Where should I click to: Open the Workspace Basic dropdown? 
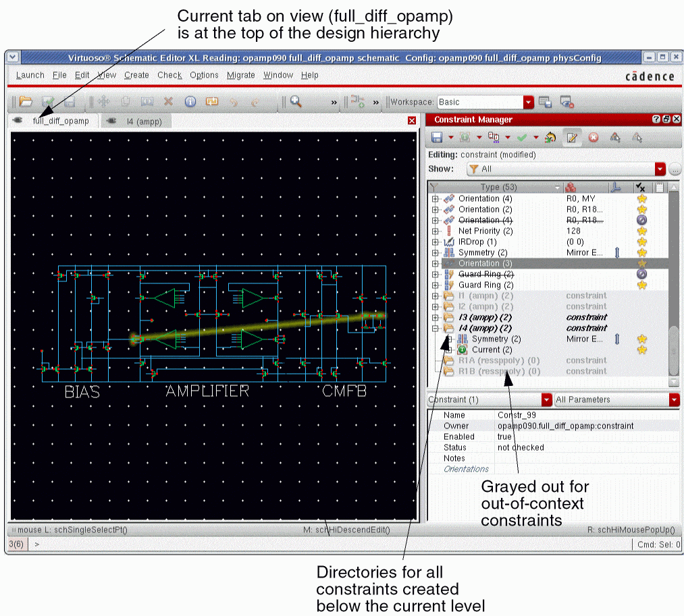pos(529,102)
